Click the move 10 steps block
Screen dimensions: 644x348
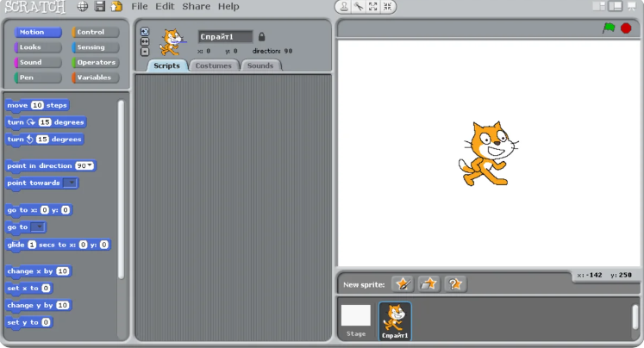37,105
